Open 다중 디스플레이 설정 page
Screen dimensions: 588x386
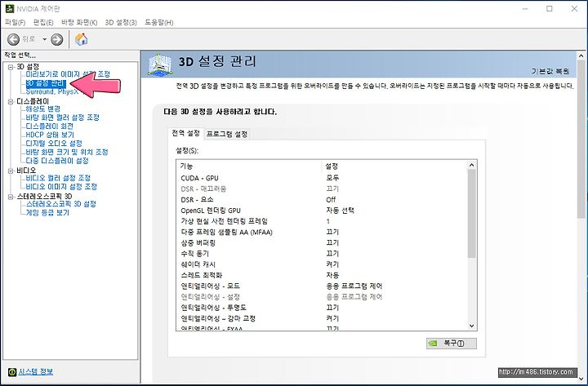[x=57, y=161]
